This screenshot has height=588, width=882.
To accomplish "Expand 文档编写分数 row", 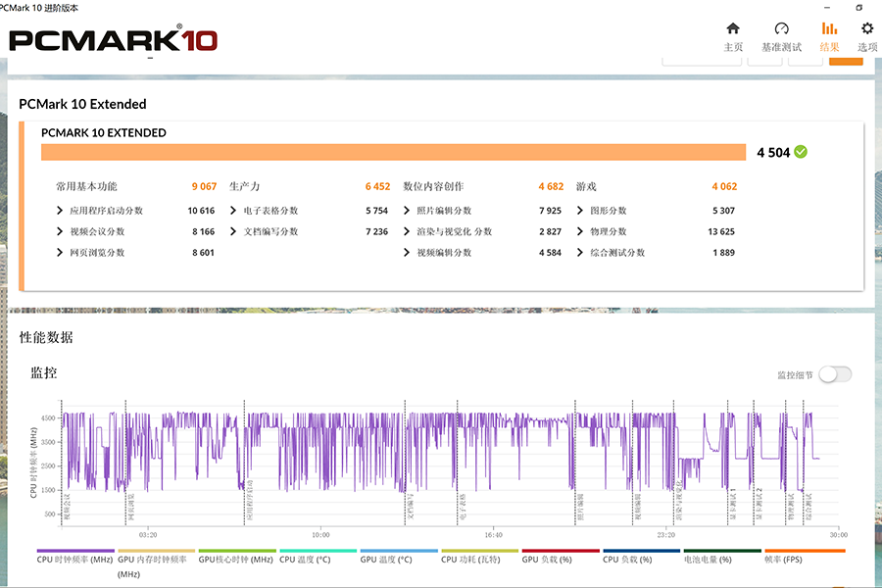I will [233, 231].
